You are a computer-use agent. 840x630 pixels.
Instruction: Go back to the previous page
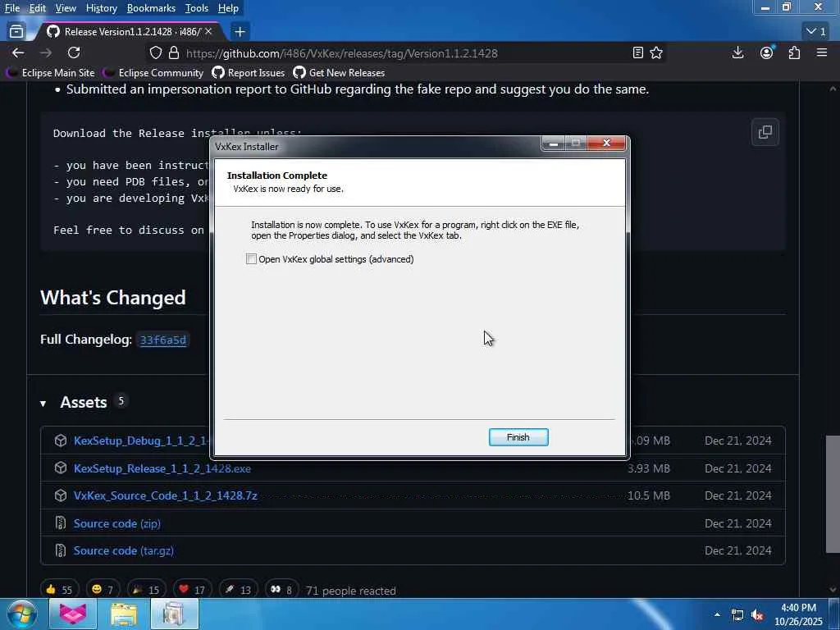[18, 52]
